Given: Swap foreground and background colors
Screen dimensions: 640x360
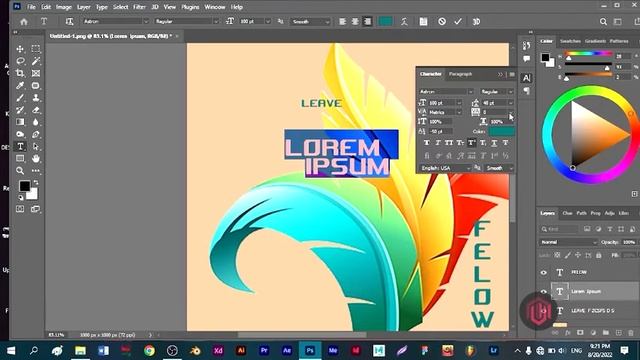Looking at the screenshot, I should (x=36, y=182).
